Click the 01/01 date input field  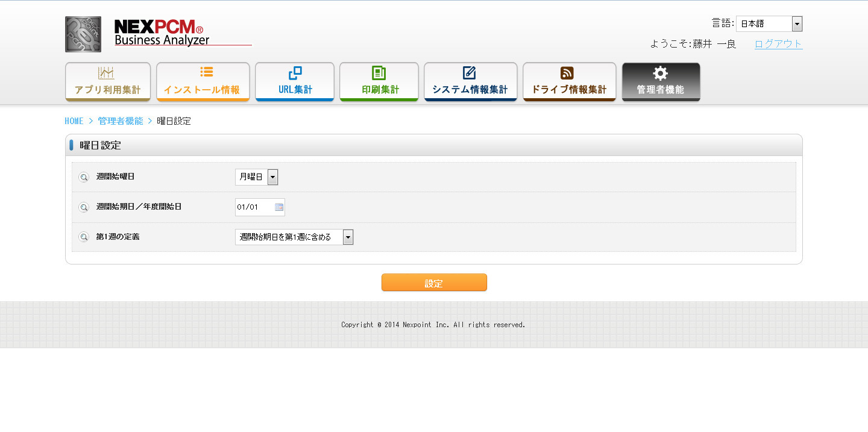click(260, 207)
